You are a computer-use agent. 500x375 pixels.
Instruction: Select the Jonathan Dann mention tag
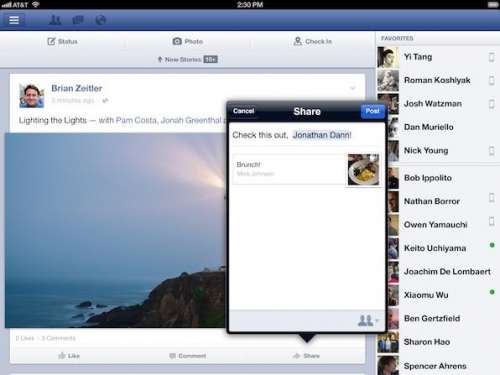[x=321, y=135]
